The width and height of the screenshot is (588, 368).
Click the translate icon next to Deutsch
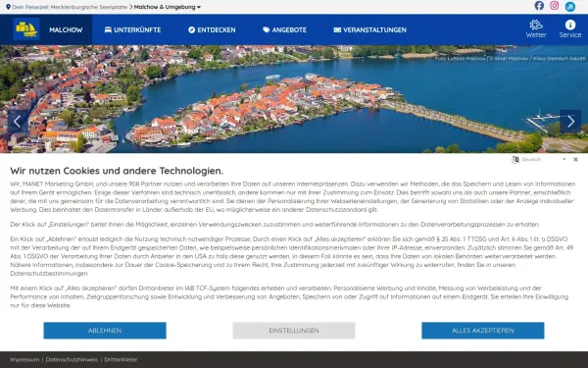point(515,160)
